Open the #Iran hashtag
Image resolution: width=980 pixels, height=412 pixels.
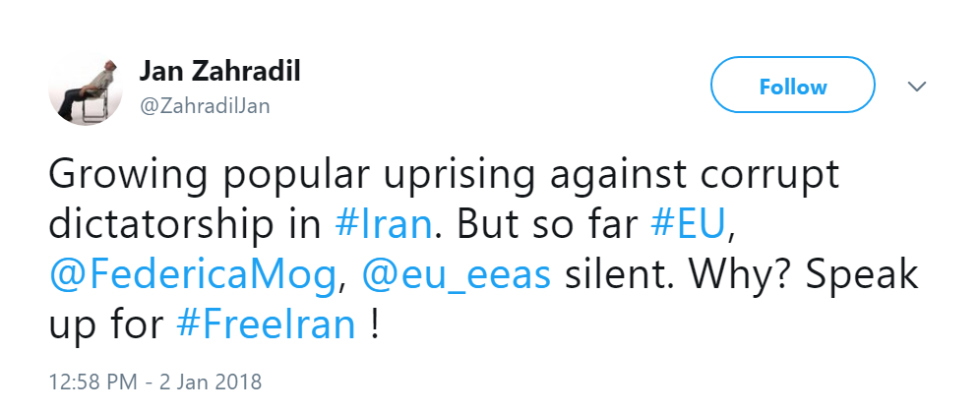[x=383, y=224]
